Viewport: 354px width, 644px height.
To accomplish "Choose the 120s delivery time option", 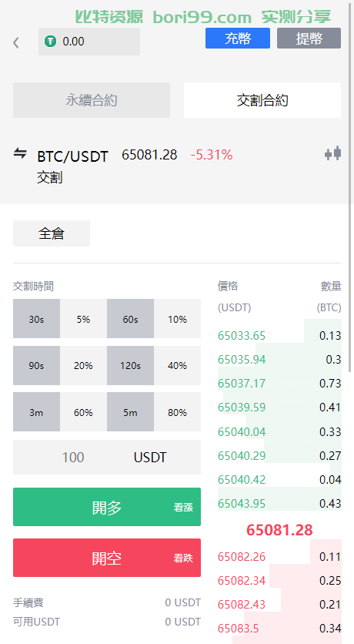I will click(x=131, y=366).
